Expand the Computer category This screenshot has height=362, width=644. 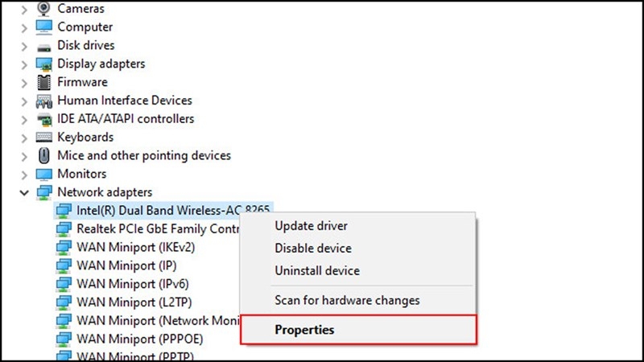coord(23,27)
